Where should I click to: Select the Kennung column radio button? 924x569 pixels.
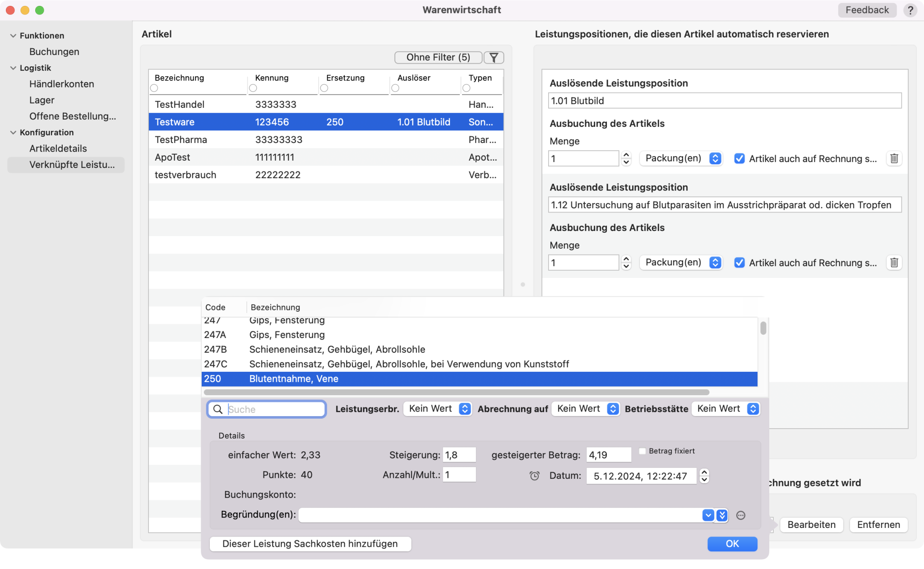(x=253, y=88)
